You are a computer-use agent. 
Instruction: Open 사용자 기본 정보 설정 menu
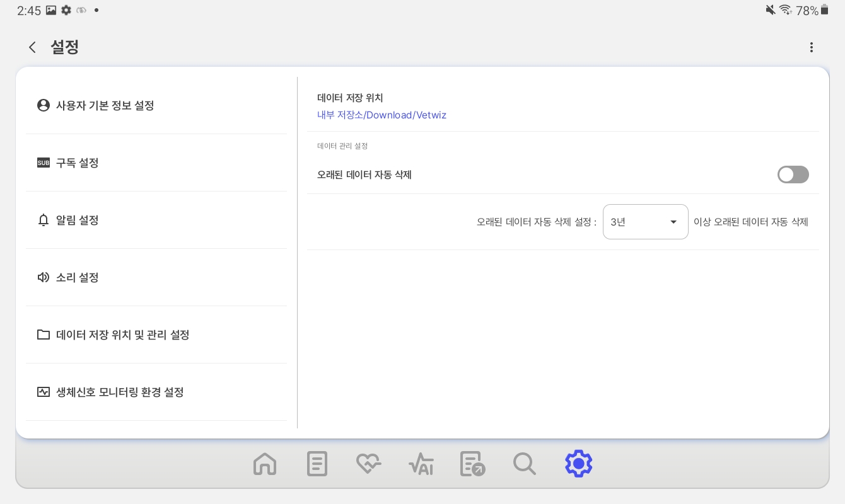click(156, 105)
